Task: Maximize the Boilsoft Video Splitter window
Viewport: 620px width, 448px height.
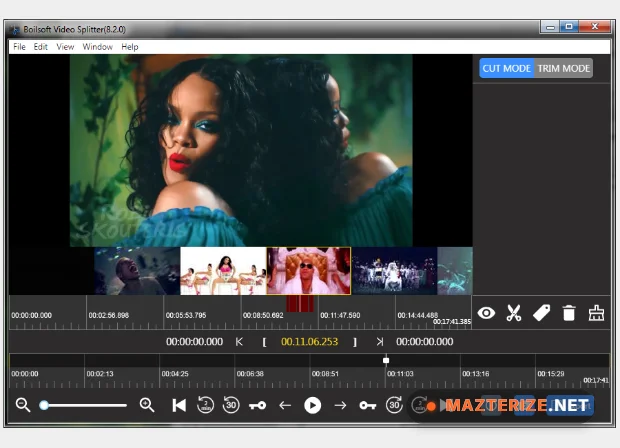Action: 569,27
